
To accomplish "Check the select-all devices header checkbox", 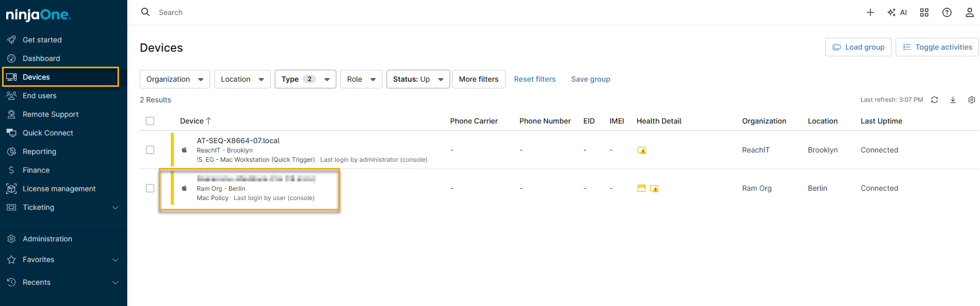I will click(x=150, y=121).
